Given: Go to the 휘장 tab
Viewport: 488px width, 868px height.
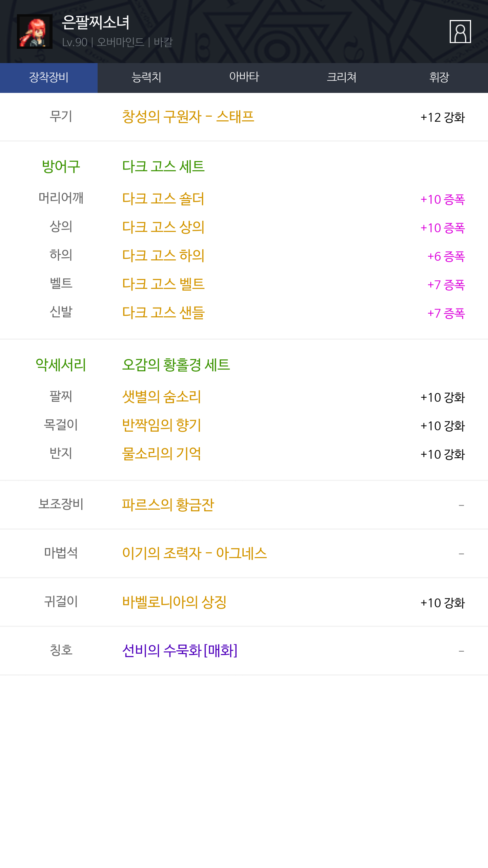Looking at the screenshot, I should (439, 78).
